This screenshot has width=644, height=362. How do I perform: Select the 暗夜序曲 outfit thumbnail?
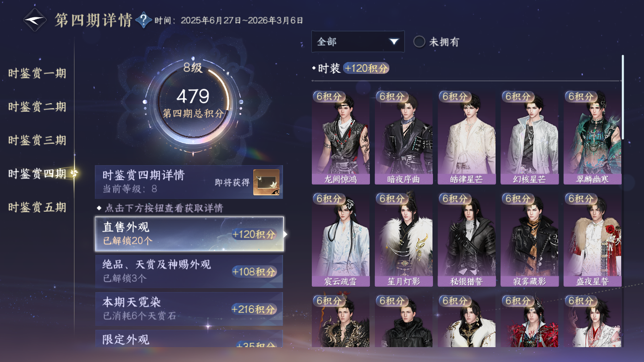coord(403,137)
